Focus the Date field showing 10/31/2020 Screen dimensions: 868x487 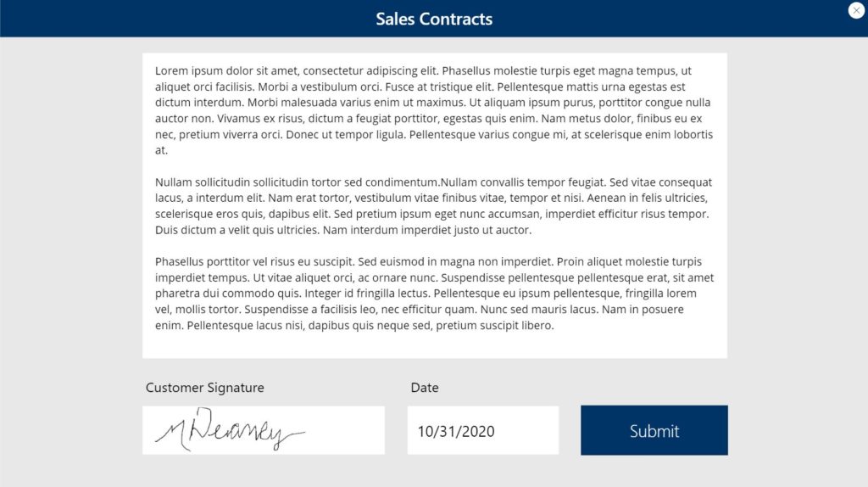tap(482, 430)
